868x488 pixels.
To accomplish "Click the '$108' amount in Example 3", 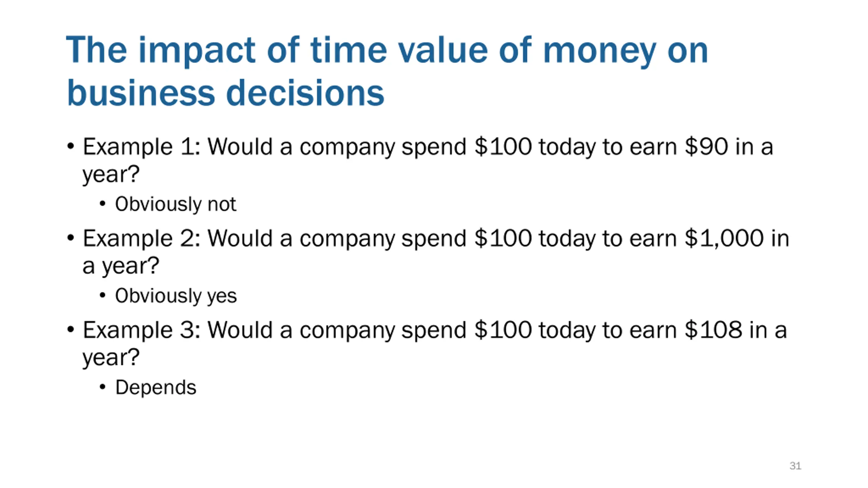I will click(x=713, y=330).
